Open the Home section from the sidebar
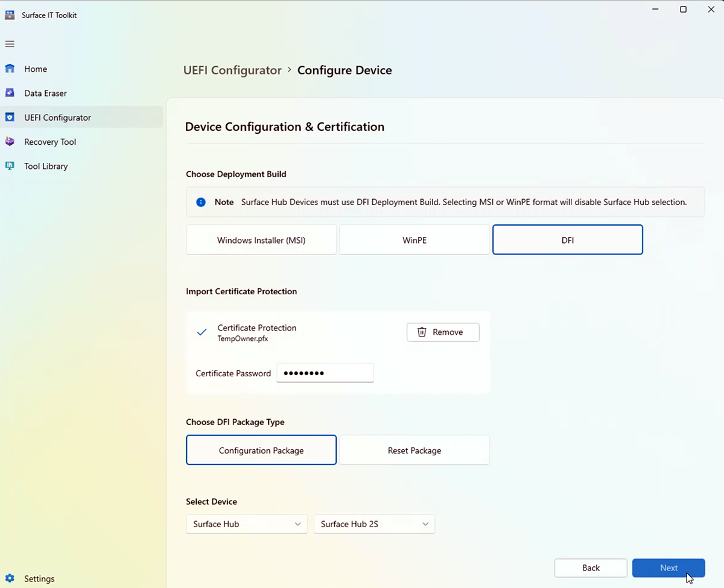 tap(35, 69)
